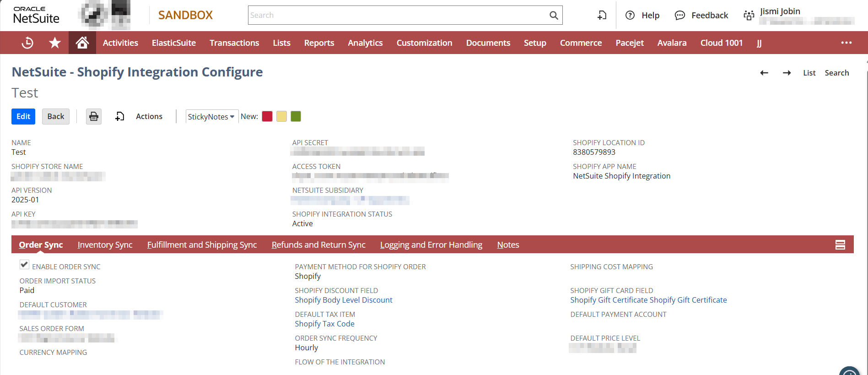Open the Transactions menu
The image size is (868, 375).
(x=234, y=43)
